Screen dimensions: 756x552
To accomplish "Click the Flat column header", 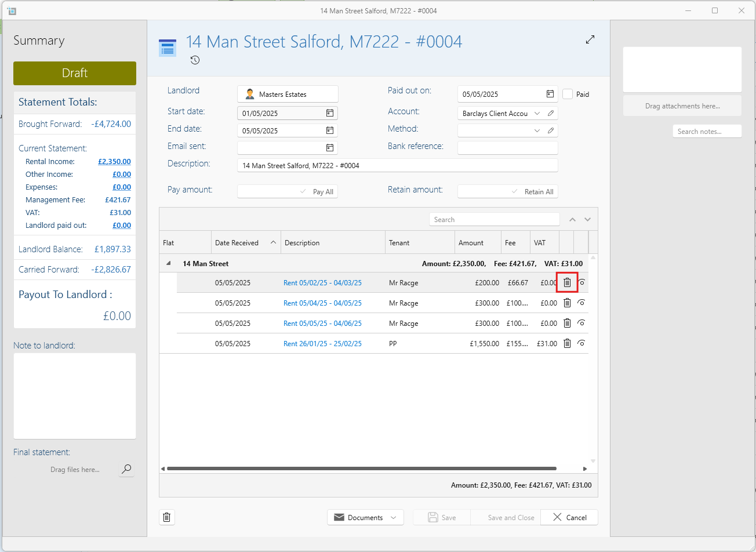I will [186, 243].
